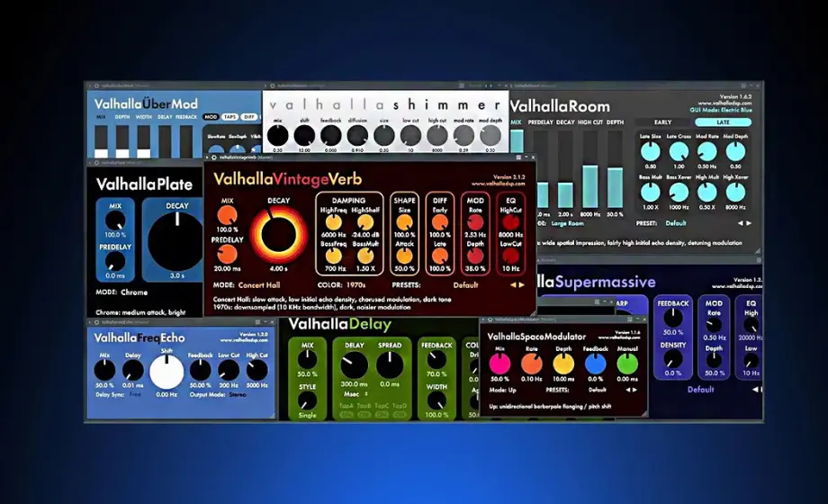
Task: Visit www.valhalladsp.com link in ValhallaRoom
Action: [724, 103]
